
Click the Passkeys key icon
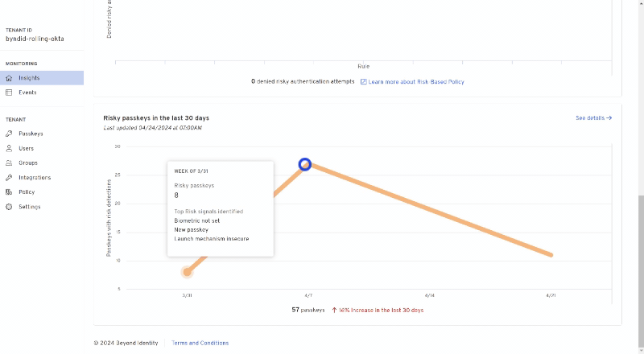click(x=9, y=134)
